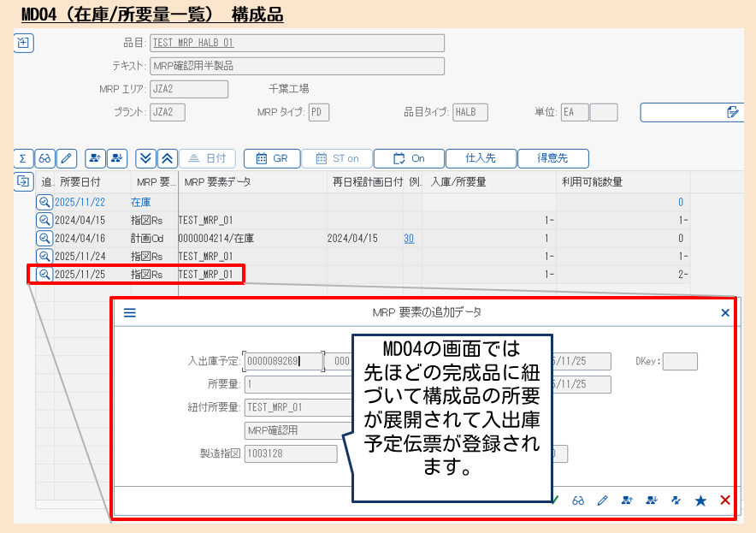Click the green checkmark in the dialog footer

coord(554,500)
